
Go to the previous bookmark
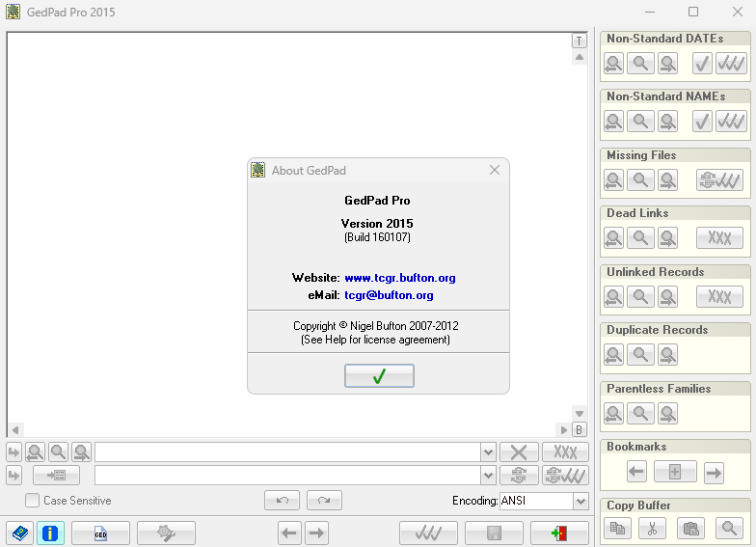point(636,472)
